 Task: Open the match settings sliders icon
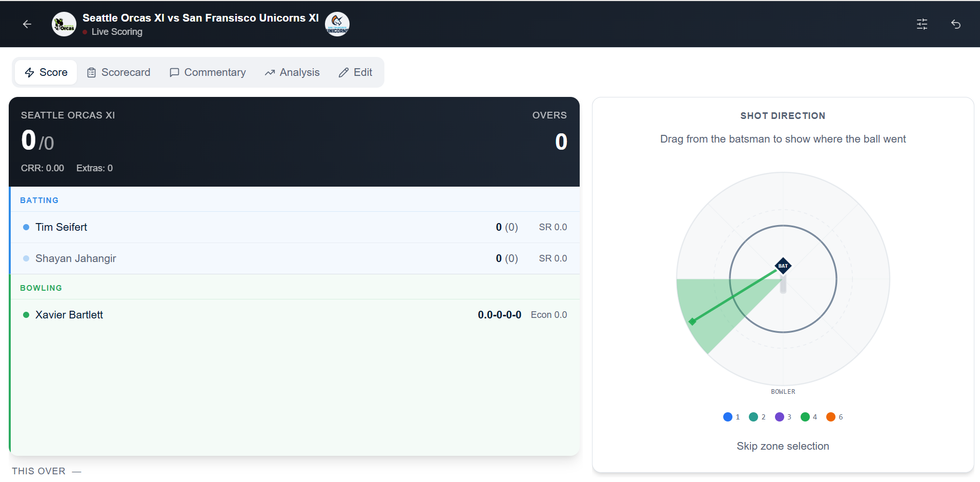click(922, 24)
